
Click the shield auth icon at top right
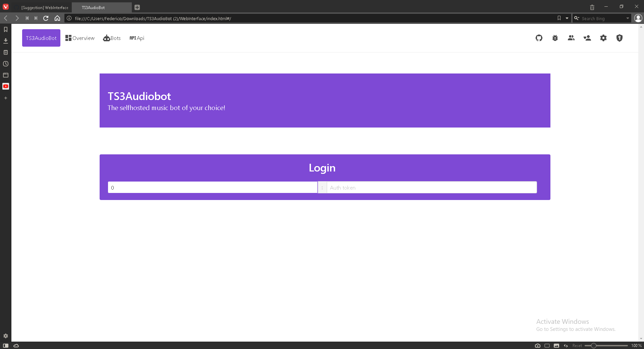tap(620, 38)
